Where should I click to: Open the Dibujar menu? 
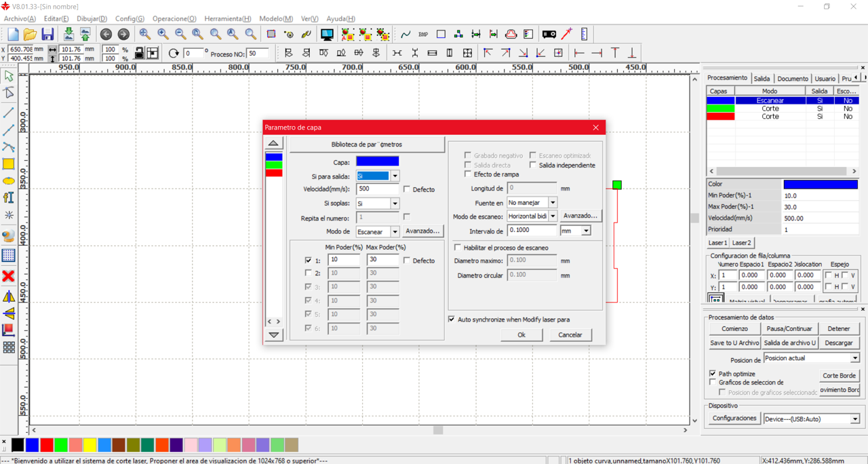tap(92, 18)
